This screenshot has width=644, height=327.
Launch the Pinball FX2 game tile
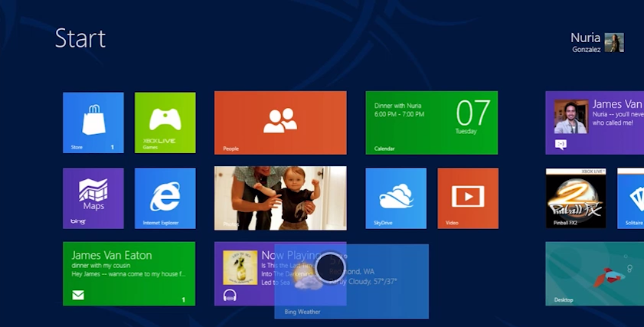coord(576,198)
